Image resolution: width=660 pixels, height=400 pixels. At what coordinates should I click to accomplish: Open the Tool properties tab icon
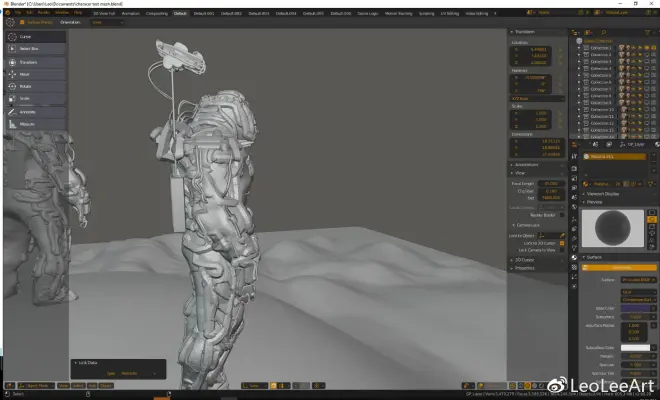pos(574,156)
